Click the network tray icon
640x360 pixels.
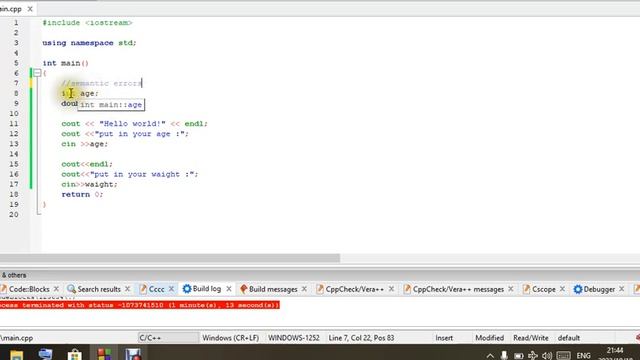coord(533,356)
